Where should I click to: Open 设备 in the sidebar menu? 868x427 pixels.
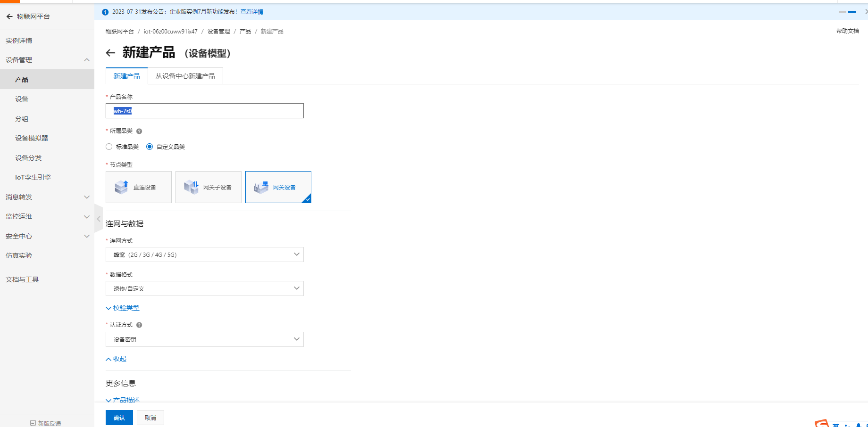[22, 99]
